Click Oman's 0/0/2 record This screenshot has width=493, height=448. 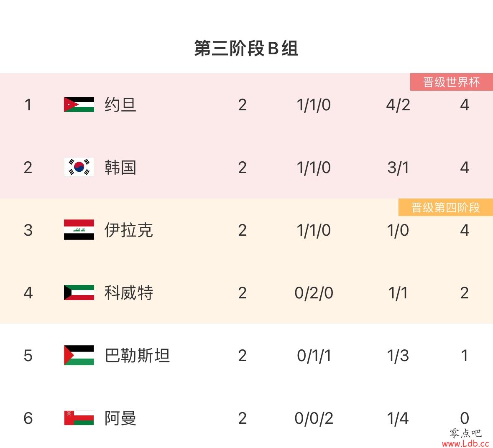click(314, 418)
